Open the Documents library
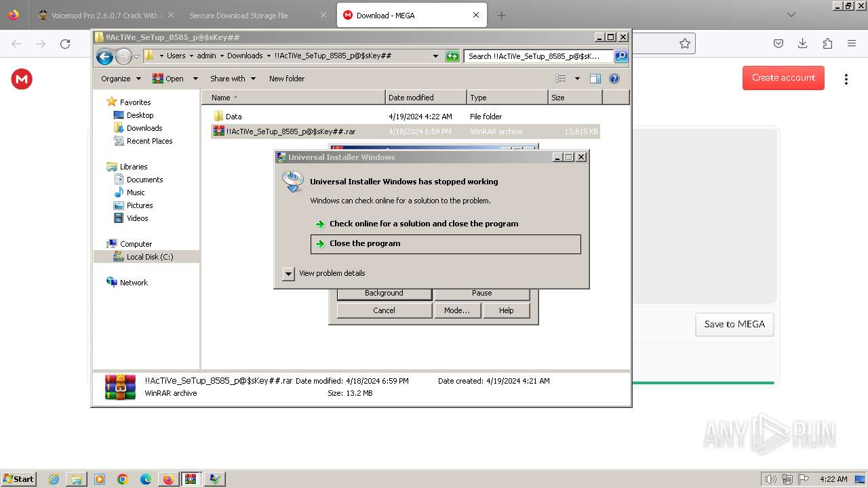868x488 pixels. (144, 180)
